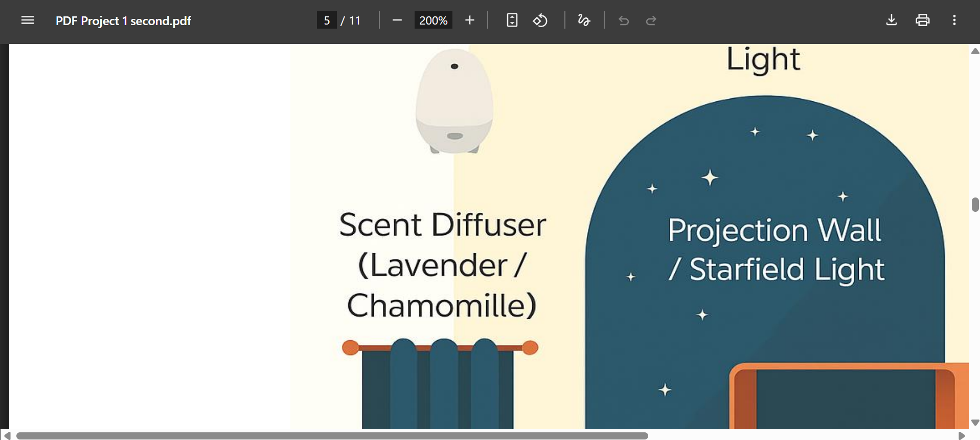The height and width of the screenshot is (440, 980).
Task: Open the sidebar hamburger menu
Action: [x=28, y=20]
